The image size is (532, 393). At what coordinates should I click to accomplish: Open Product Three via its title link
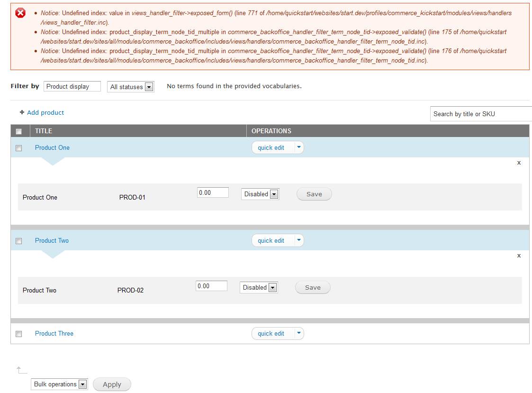pyautogui.click(x=54, y=333)
